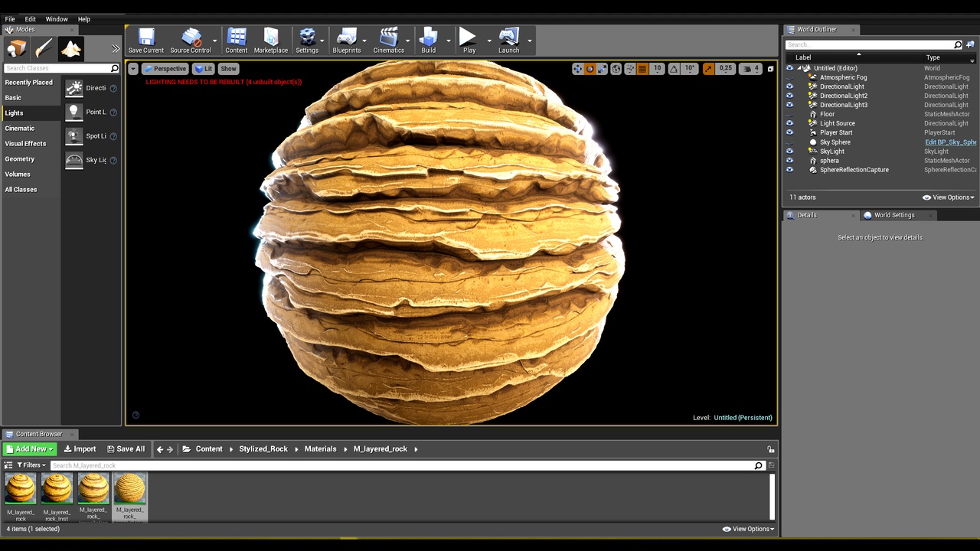Select the Landscape mode icon
The image size is (980, 551).
71,48
